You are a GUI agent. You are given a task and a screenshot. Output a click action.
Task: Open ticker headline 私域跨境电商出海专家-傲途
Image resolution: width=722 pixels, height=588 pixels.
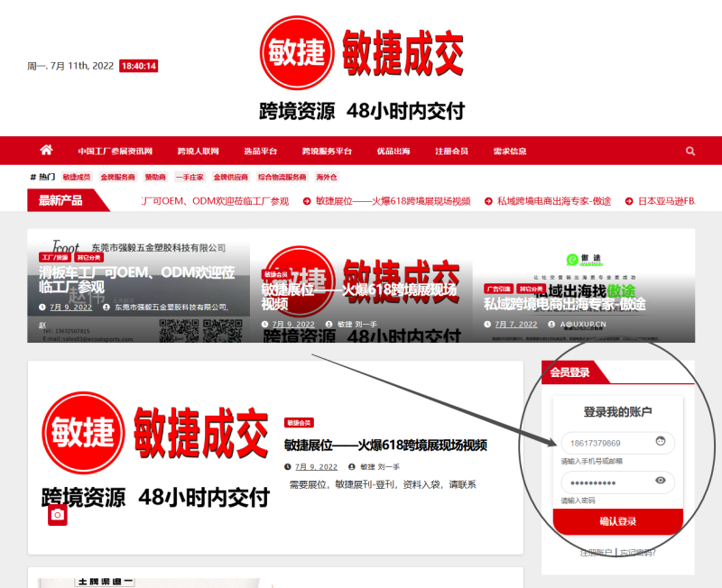pyautogui.click(x=554, y=201)
